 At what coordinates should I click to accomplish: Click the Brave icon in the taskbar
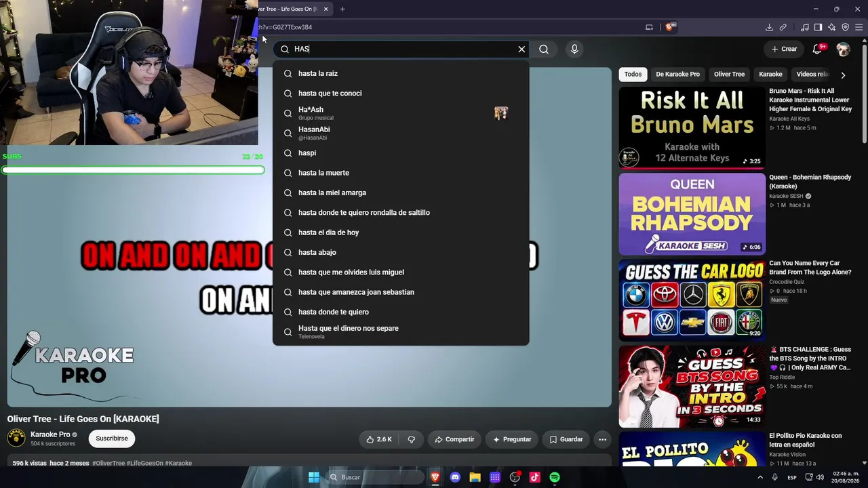(435, 477)
